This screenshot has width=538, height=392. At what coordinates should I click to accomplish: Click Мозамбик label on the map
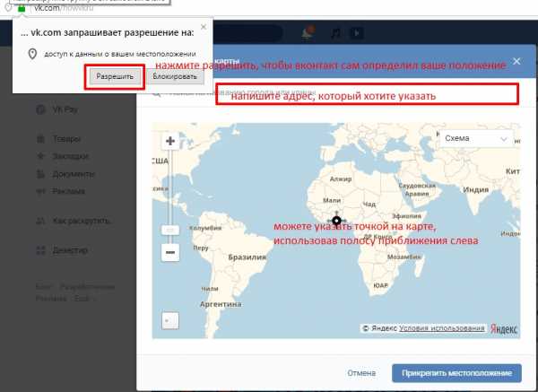point(404,257)
